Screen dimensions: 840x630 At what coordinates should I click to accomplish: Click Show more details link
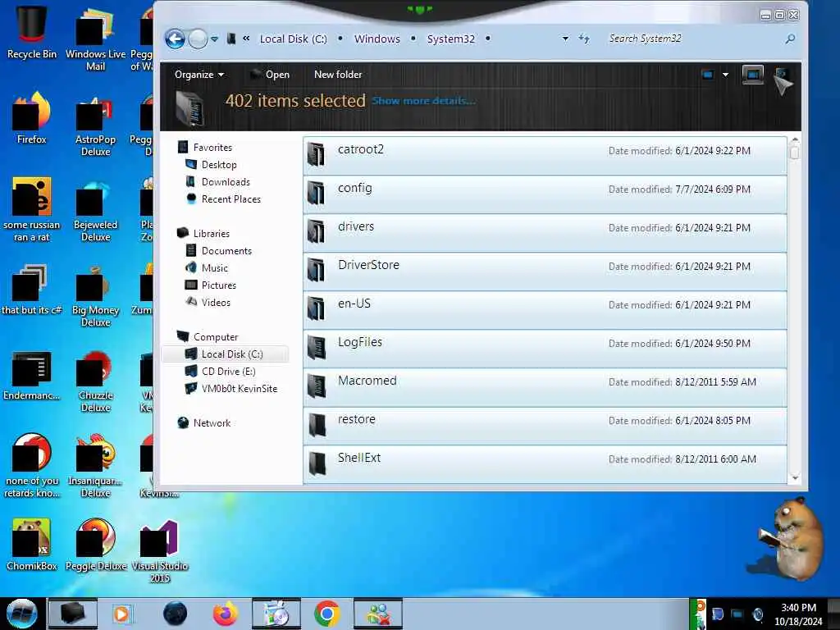click(x=423, y=101)
